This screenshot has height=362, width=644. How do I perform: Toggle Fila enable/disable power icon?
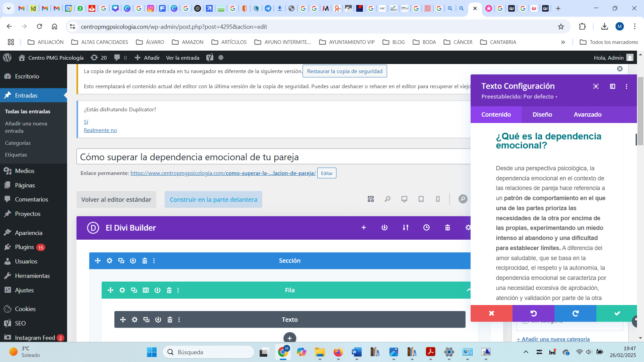pyautogui.click(x=157, y=290)
